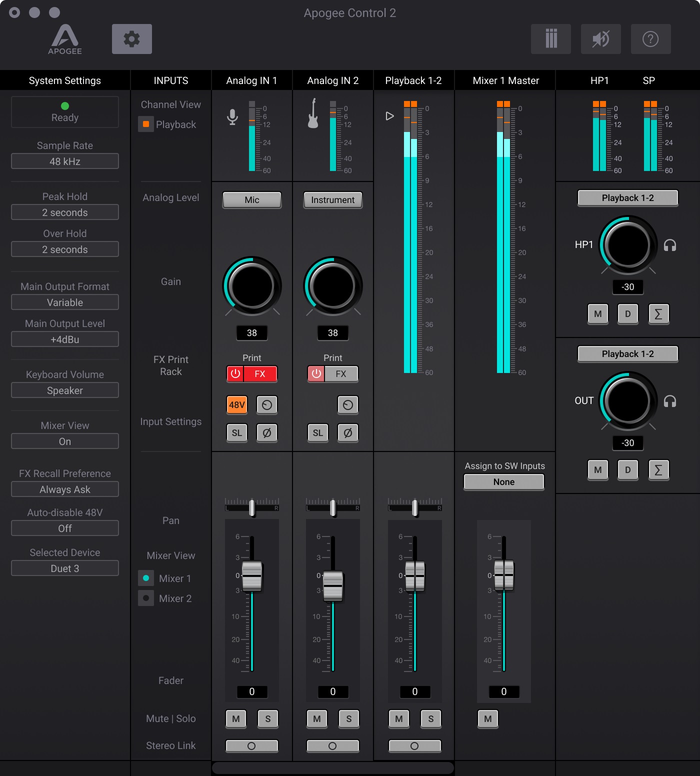The image size is (700, 776).
Task: Open the Sample Rate selector showing 48 kHz
Action: coord(64,161)
